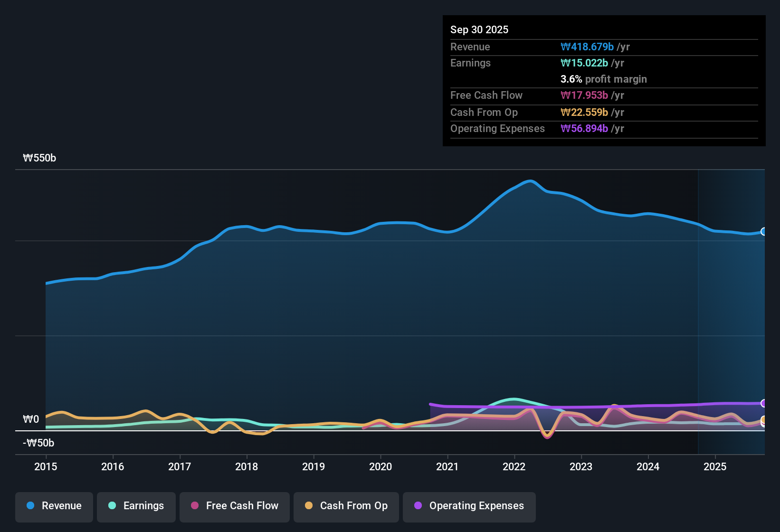The image size is (780, 532).
Task: Expand the Cash From Op legend entry
Action: click(346, 506)
